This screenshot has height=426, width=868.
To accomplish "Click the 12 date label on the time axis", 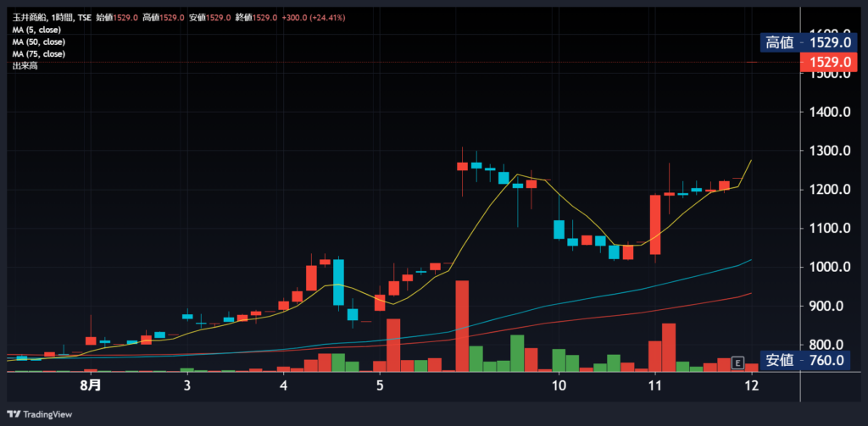I will (x=751, y=385).
